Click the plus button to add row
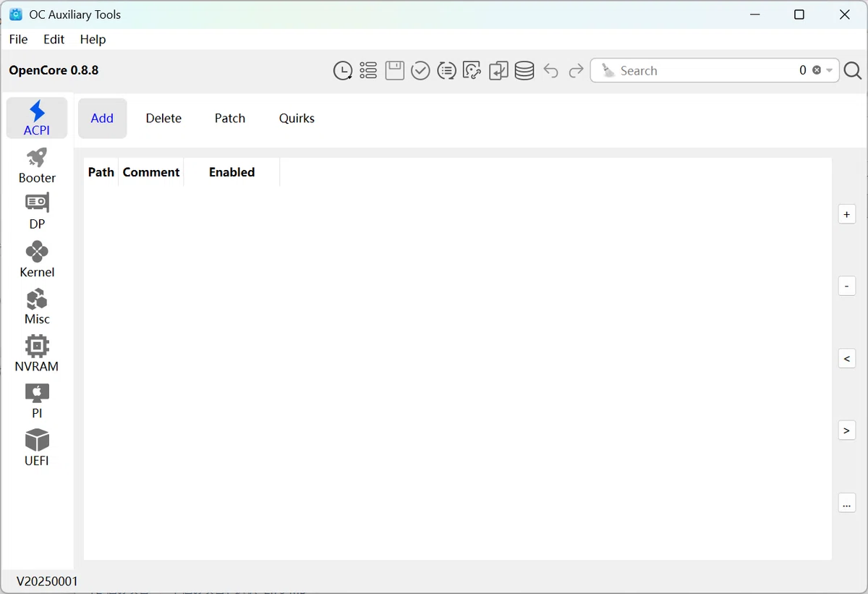 [x=847, y=214]
